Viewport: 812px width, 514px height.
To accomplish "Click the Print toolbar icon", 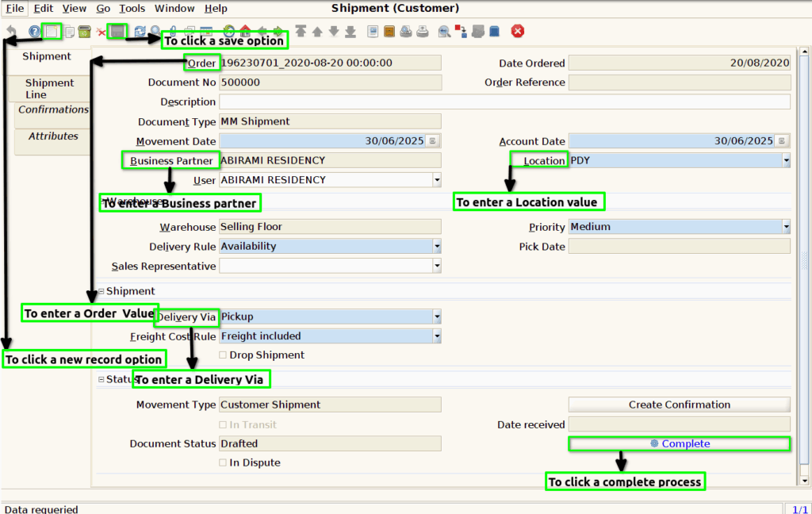I will (x=423, y=32).
